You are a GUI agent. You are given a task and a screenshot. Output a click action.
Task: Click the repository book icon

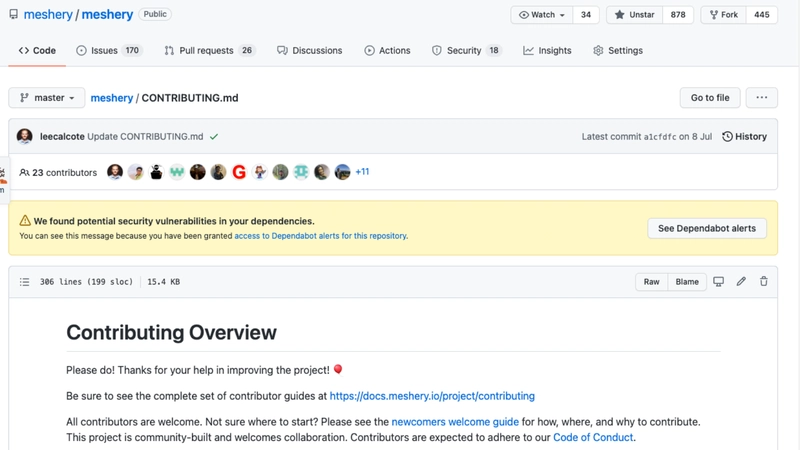point(14,14)
